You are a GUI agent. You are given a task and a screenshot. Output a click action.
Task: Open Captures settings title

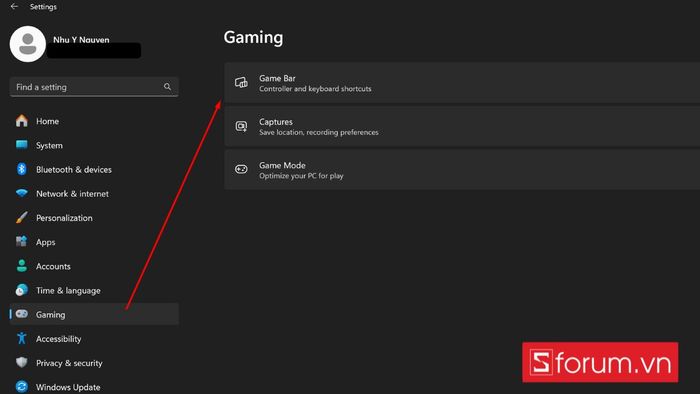tap(276, 122)
